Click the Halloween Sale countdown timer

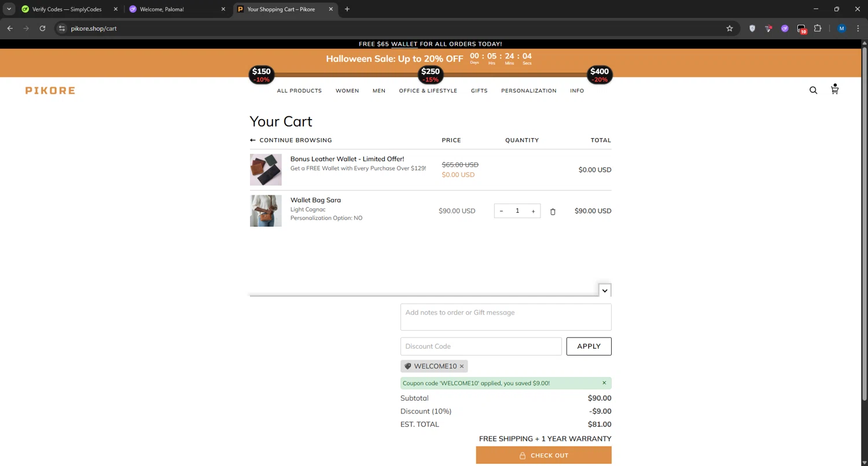tap(501, 58)
